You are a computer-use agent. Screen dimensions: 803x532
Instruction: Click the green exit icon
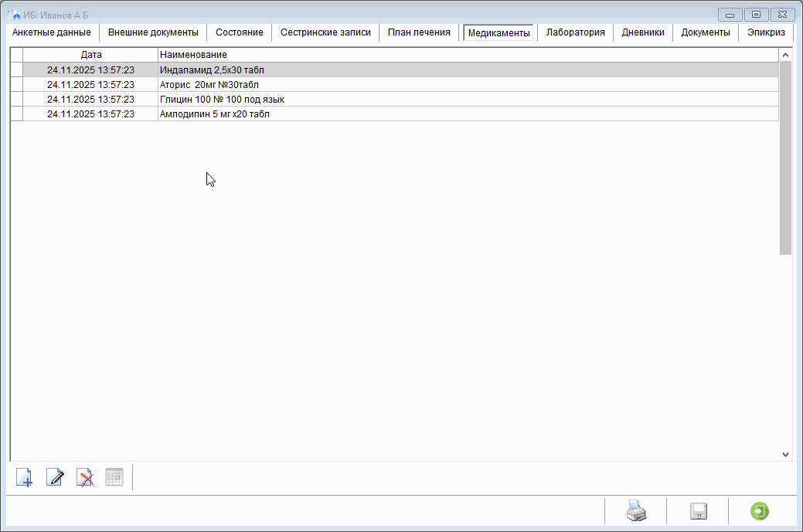click(760, 511)
